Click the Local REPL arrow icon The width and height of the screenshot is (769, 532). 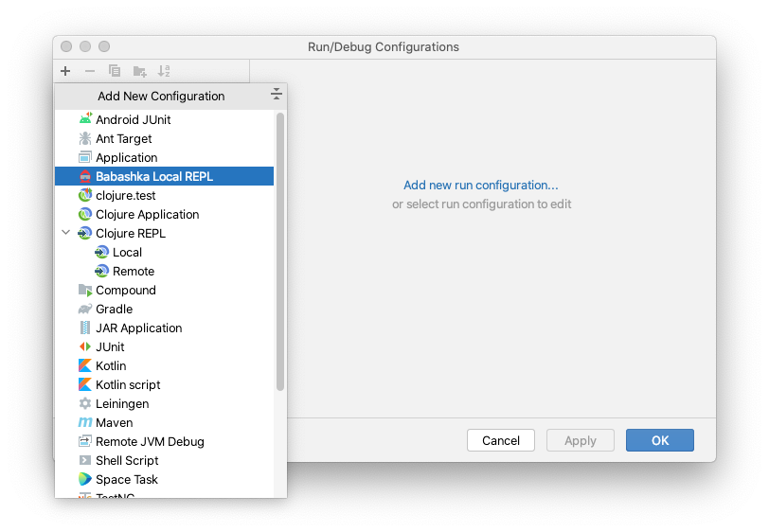[x=101, y=252]
